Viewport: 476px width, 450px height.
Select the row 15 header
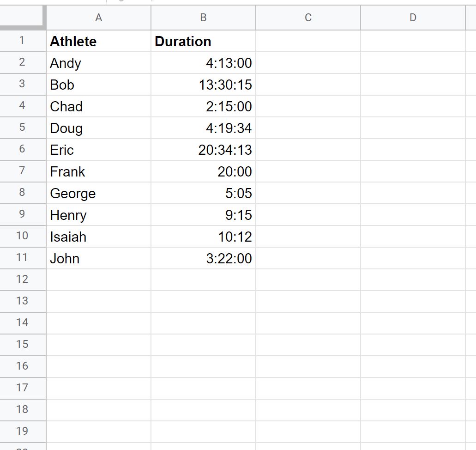click(x=23, y=345)
